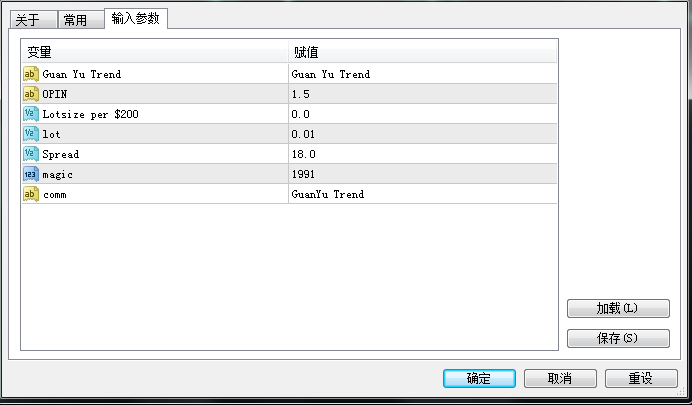Click the integer icon next to magic
This screenshot has height=405, width=692.
coord(30,174)
